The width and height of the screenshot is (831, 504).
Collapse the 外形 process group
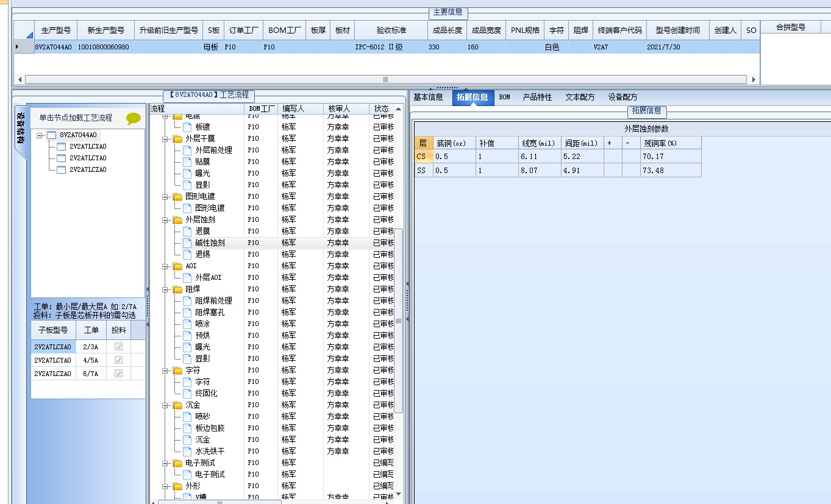(x=165, y=486)
